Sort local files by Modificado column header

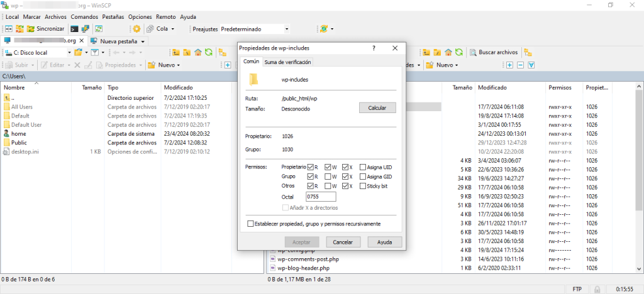coord(178,88)
